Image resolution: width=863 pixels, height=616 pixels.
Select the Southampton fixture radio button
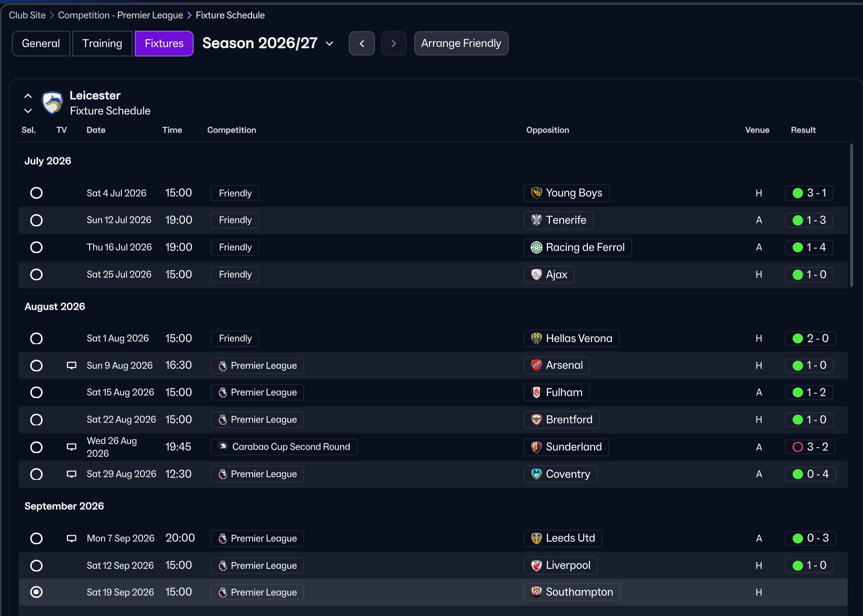point(36,592)
